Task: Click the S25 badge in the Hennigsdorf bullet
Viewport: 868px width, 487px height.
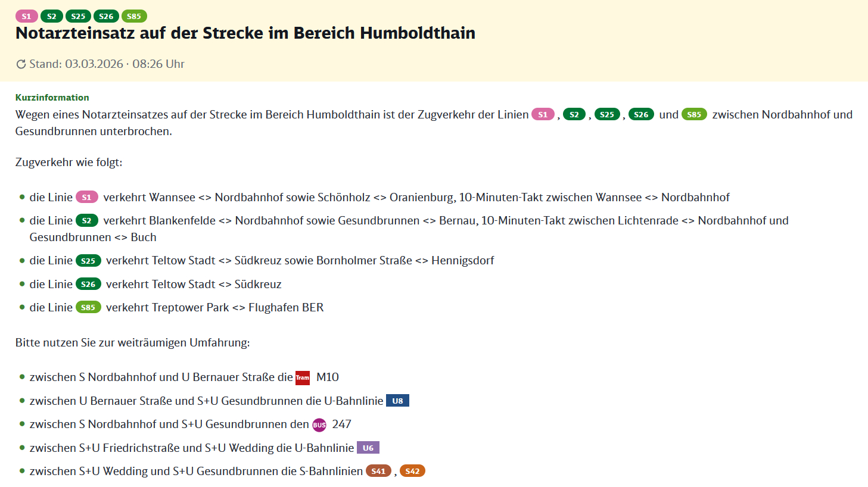Action: pyautogui.click(x=88, y=261)
